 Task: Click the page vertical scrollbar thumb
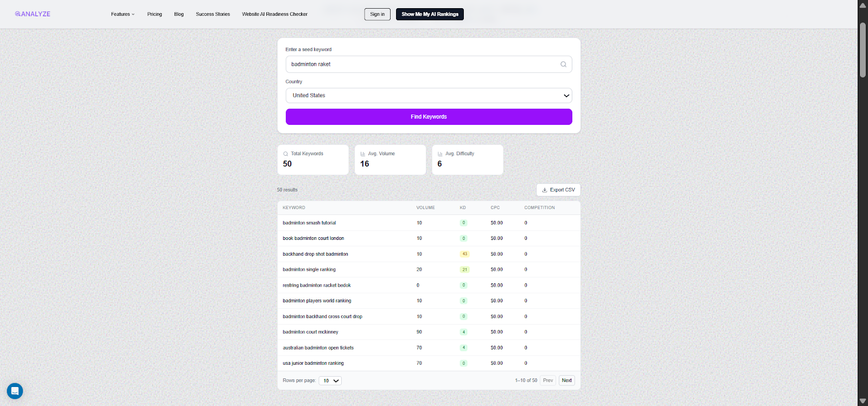click(x=863, y=50)
